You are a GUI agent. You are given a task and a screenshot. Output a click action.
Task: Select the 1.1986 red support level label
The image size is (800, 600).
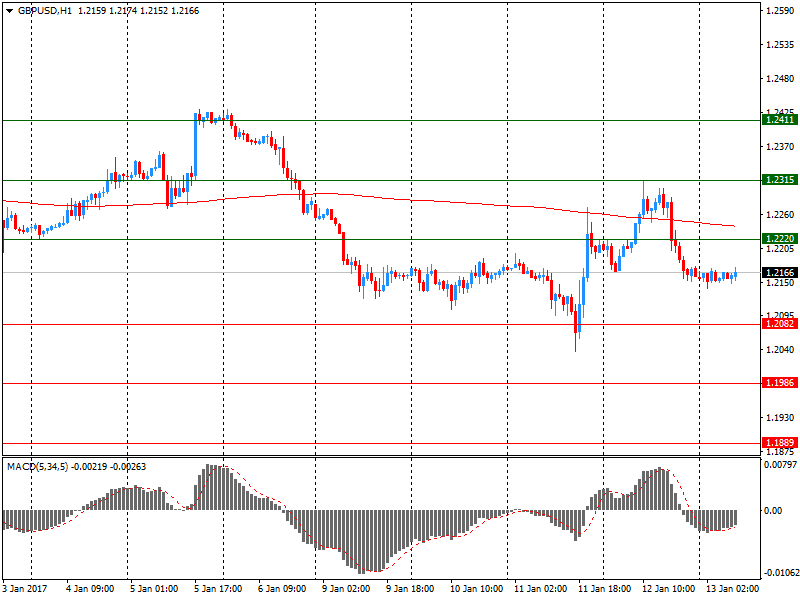pos(780,383)
